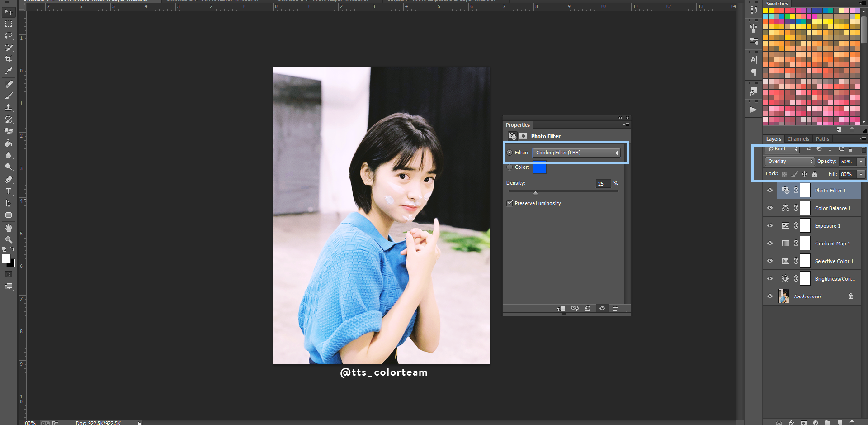The width and height of the screenshot is (868, 425).
Task: Click the screen mode icon in toolbar
Action: (x=9, y=287)
